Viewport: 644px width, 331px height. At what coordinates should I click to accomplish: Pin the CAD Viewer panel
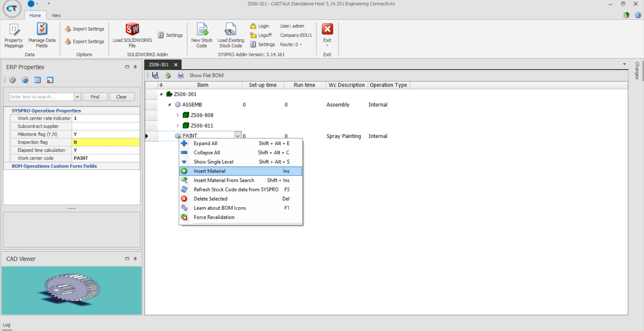click(x=135, y=258)
